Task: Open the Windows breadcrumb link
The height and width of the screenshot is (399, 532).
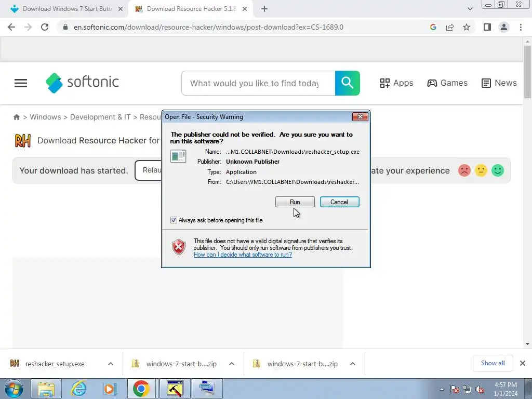Action: click(x=46, y=117)
